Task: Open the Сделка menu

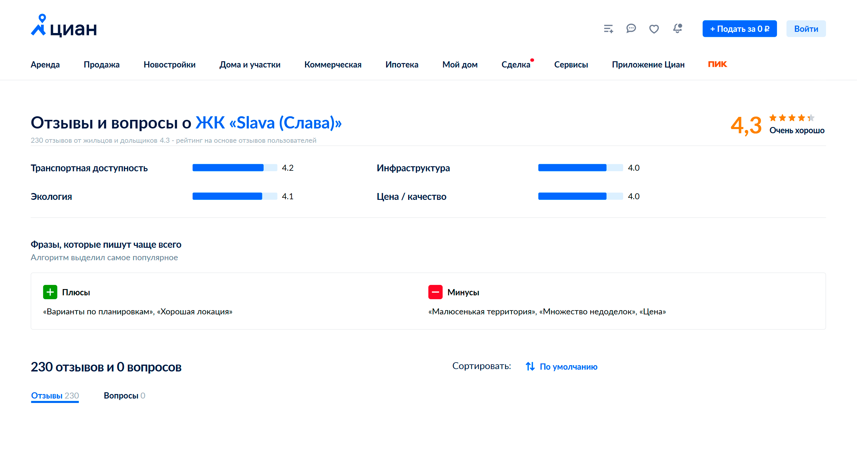Action: [516, 64]
